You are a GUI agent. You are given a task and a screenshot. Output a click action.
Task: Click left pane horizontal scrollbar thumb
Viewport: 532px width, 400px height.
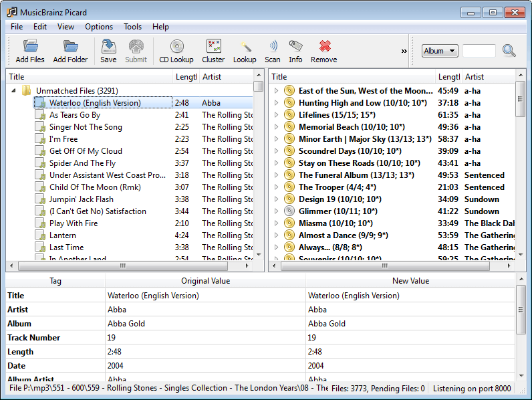123,266
